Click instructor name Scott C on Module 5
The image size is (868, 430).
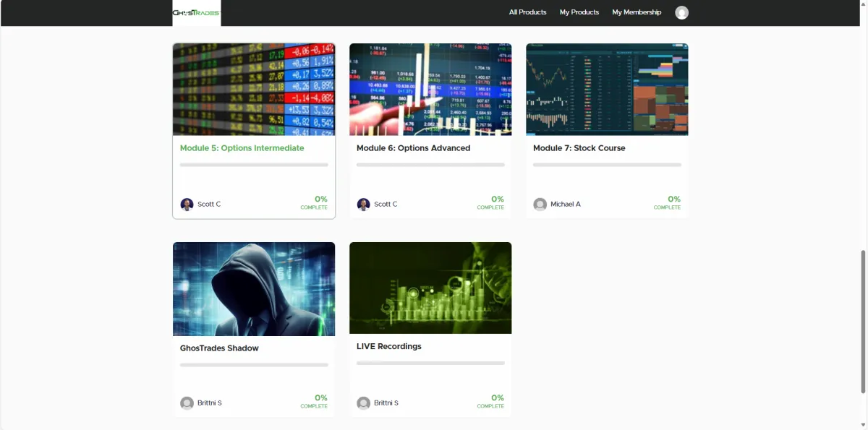coord(209,205)
